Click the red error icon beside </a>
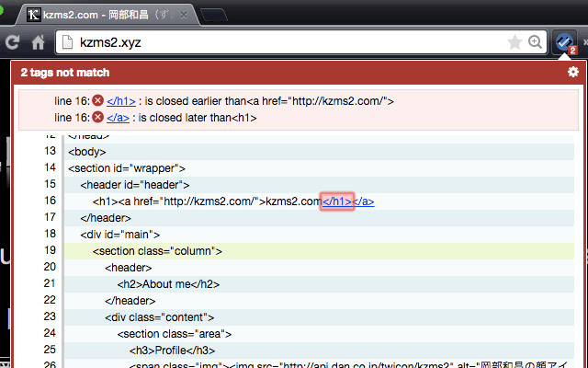 tap(98, 117)
